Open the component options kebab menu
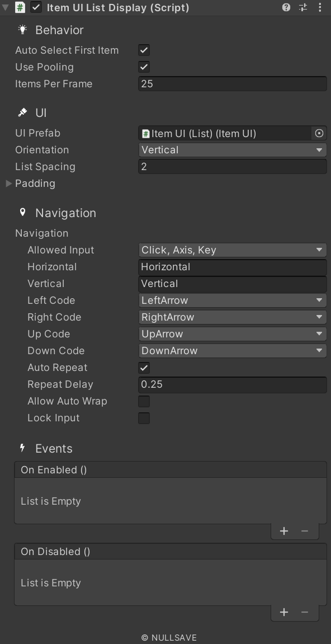 pos(320,7)
